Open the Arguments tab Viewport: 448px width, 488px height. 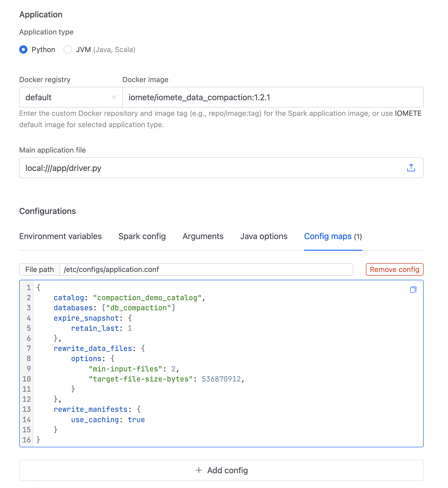203,236
